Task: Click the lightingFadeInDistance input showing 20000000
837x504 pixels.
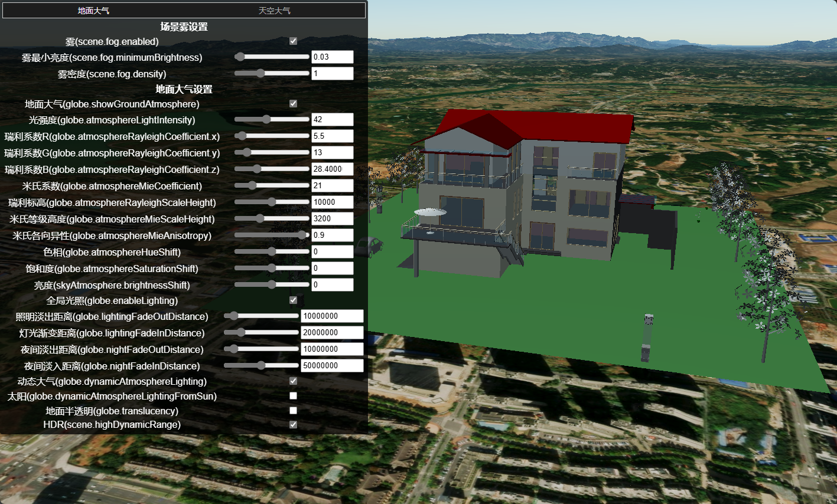Action: click(x=332, y=333)
